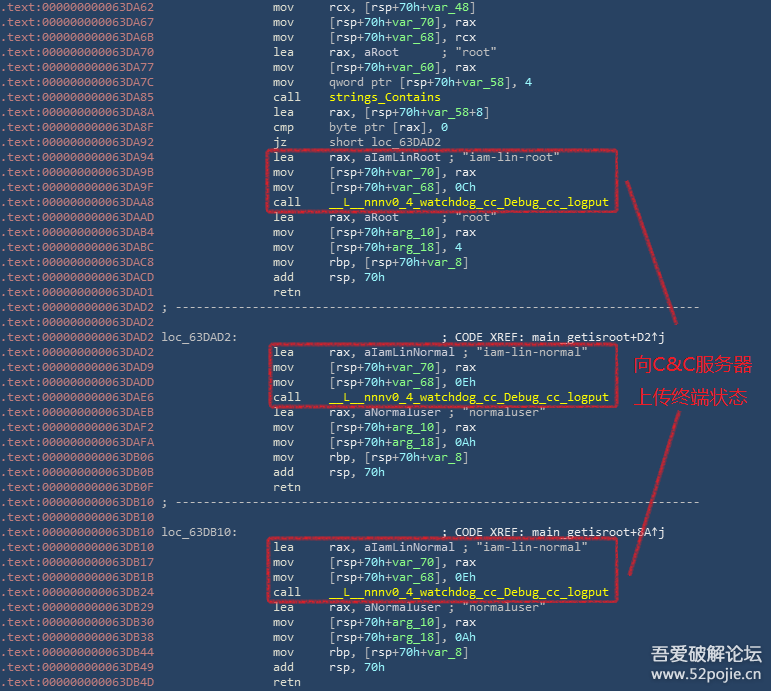Image resolution: width=771 pixels, height=691 pixels.
Task: Click aRoot operand at address 63DA70
Action: tap(381, 52)
